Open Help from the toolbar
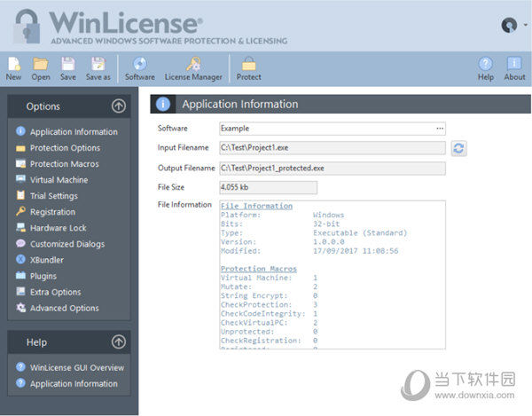This screenshot has width=532, height=416. (x=486, y=68)
